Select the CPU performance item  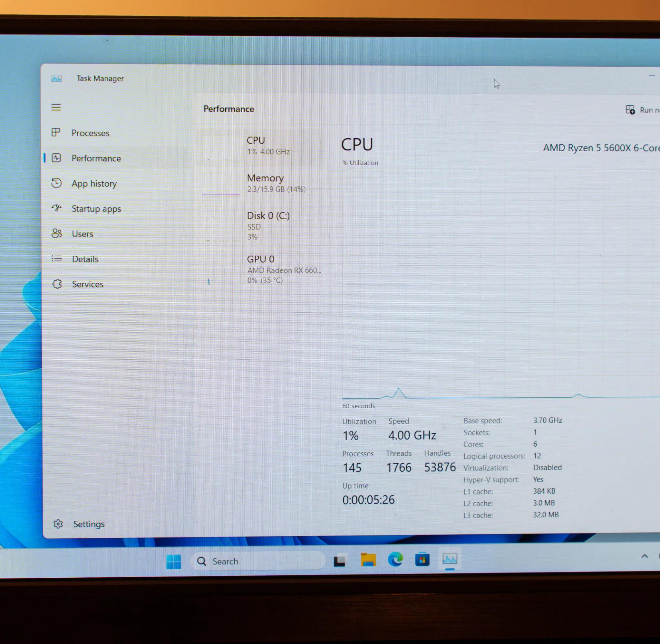pos(260,146)
